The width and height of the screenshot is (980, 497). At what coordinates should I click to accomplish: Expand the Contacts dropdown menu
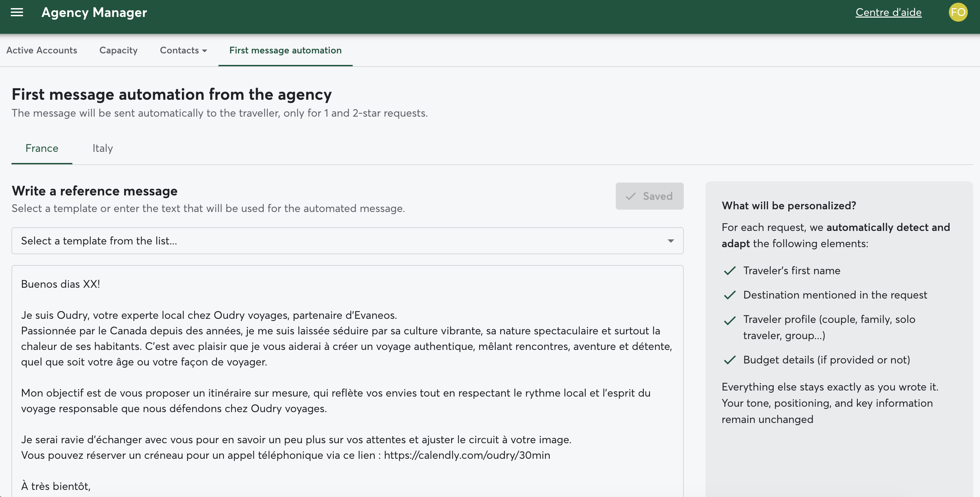[183, 50]
